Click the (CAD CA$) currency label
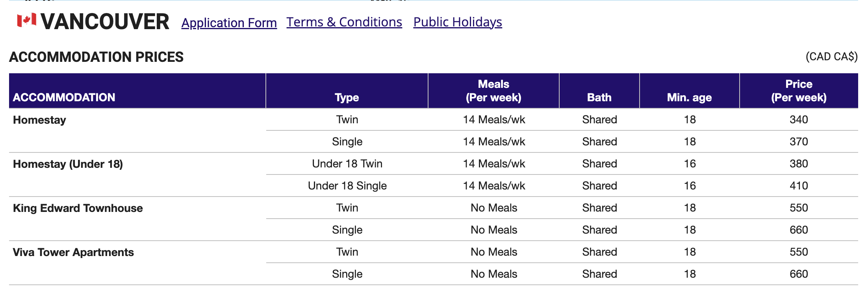The image size is (868, 297). (x=831, y=57)
